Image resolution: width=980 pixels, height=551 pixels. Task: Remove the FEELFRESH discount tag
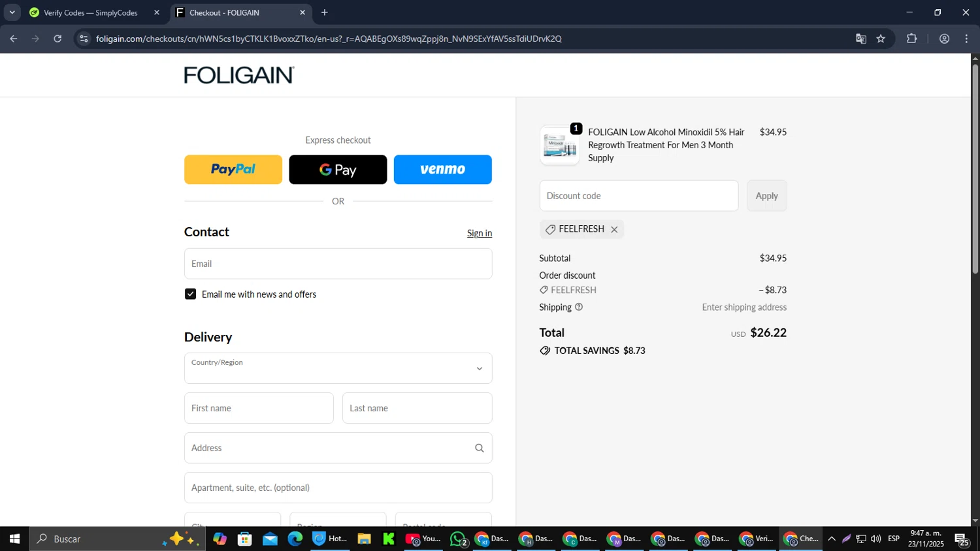[614, 230]
